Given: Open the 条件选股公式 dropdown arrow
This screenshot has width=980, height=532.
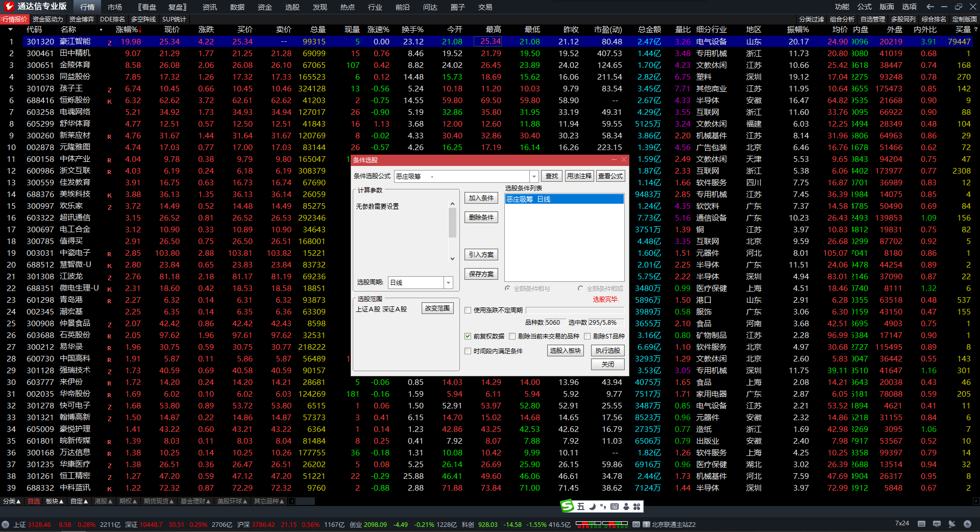Looking at the screenshot, I should (x=534, y=176).
